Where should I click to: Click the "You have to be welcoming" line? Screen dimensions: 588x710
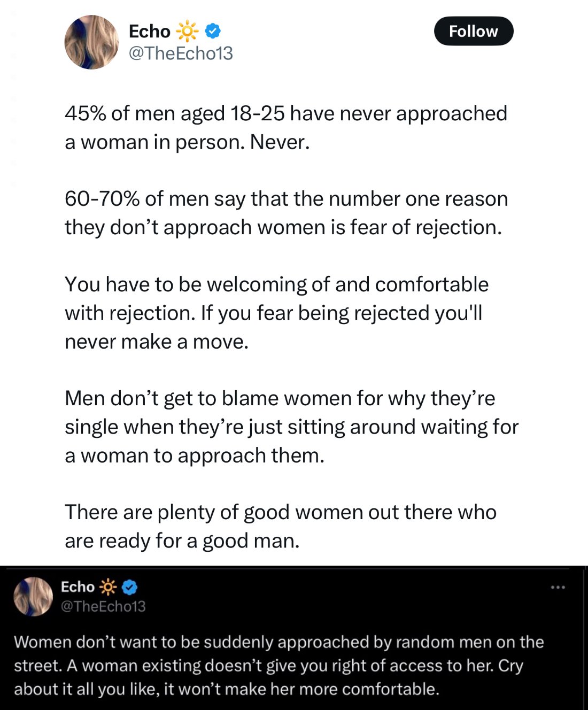click(276, 284)
